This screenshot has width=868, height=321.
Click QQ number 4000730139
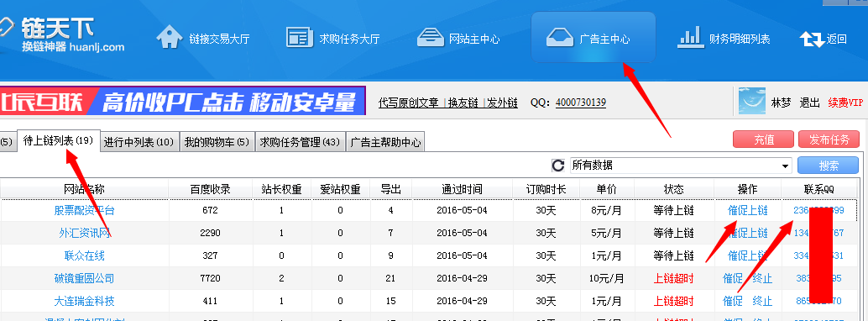pyautogui.click(x=581, y=103)
